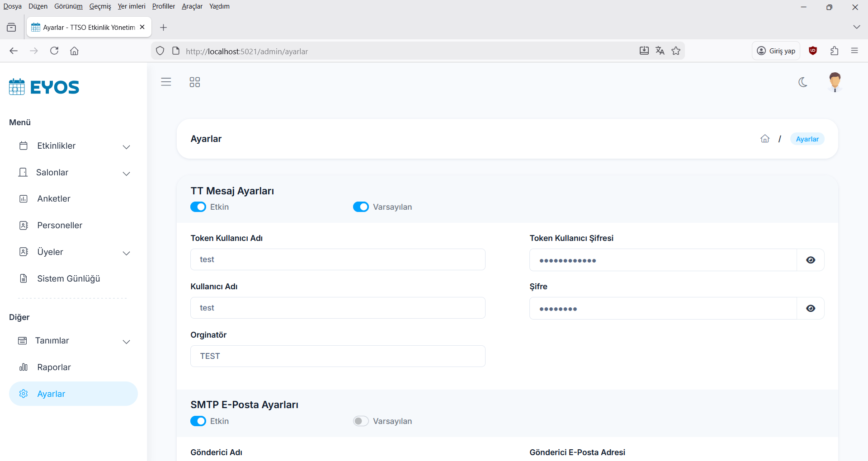This screenshot has height=461, width=868.
Task: Enable SMTP E-Posta Varsayılan toggle
Action: click(361, 421)
